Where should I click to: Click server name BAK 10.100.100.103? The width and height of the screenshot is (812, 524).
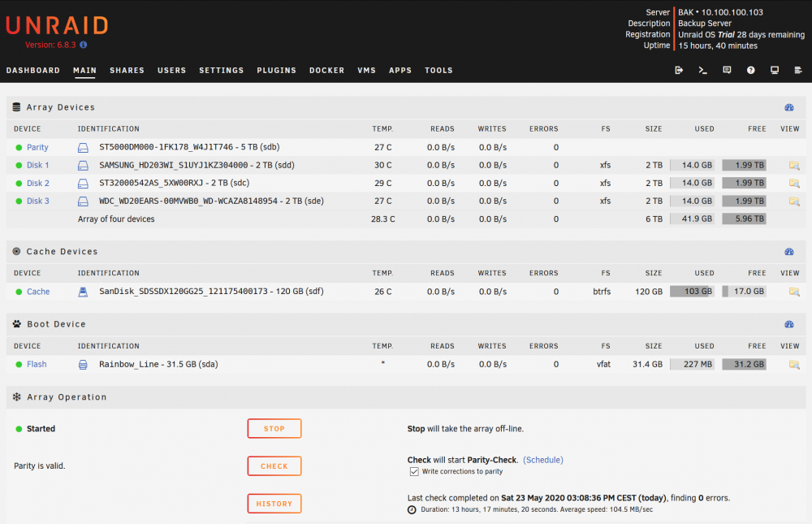(720, 12)
